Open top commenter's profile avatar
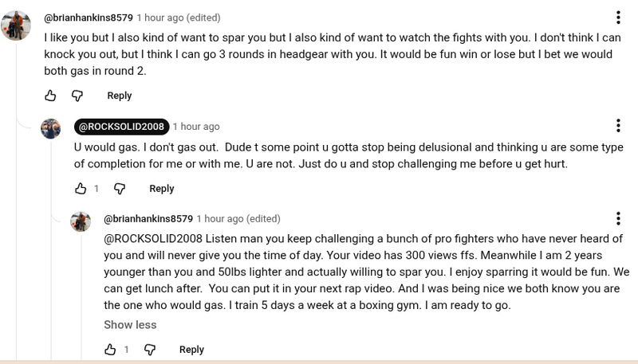Screen dimensions: 638x364 (16, 25)
